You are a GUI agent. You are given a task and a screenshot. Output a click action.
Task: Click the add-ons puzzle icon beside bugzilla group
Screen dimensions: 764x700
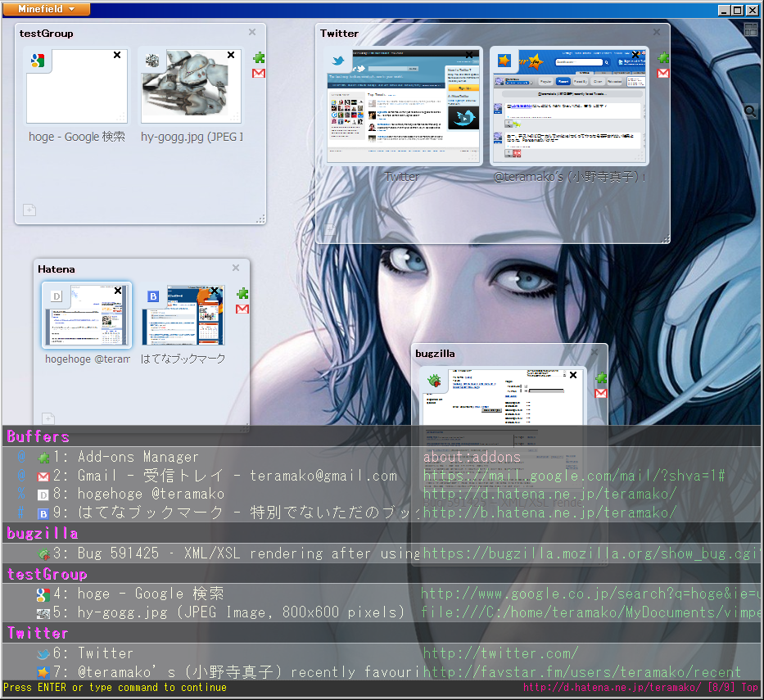(x=601, y=378)
